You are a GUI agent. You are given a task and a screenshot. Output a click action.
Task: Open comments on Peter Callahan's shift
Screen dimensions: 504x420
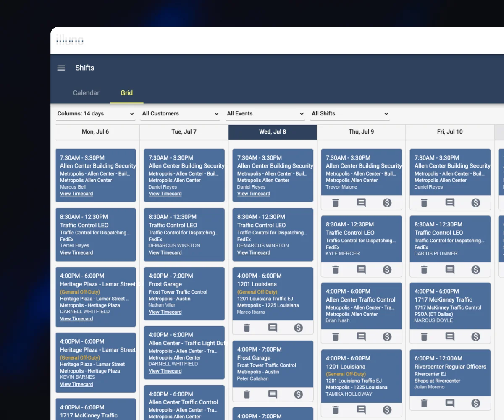(273, 394)
